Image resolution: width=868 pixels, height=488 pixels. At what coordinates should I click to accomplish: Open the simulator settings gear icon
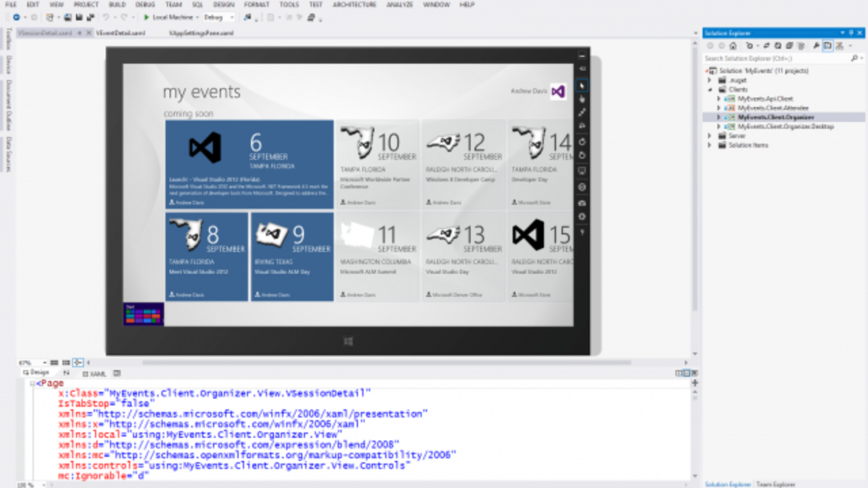tap(582, 217)
